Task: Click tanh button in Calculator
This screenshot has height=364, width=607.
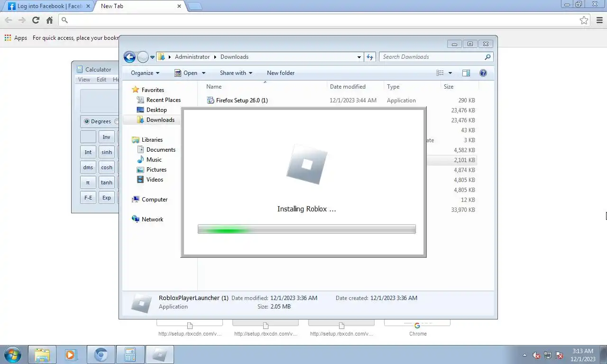Action: pyautogui.click(x=106, y=182)
